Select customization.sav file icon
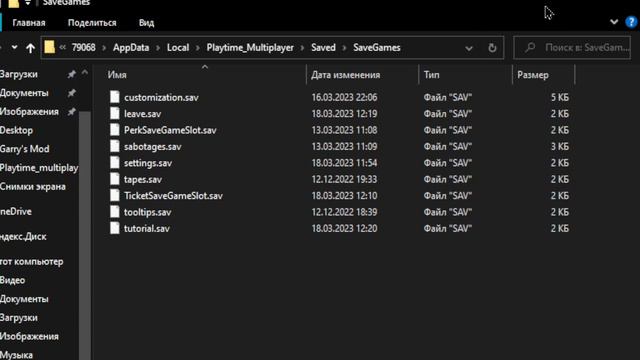This screenshot has width=640, height=360. (x=115, y=97)
